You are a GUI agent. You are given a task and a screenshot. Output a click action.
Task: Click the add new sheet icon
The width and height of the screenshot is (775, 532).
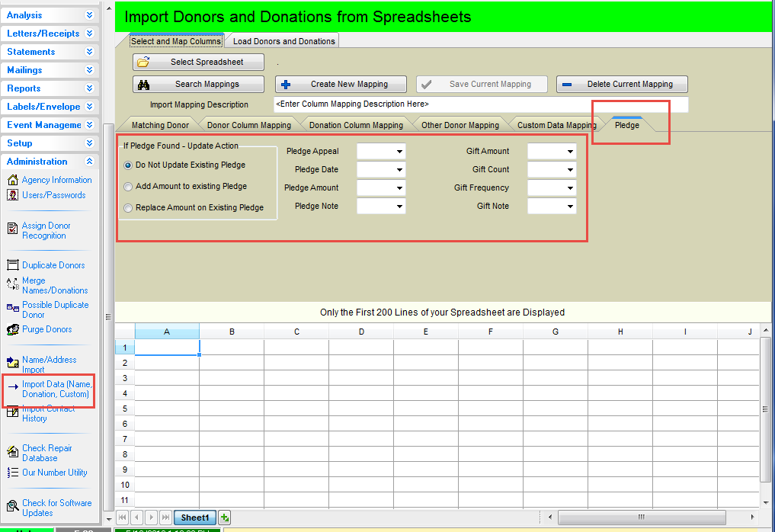pos(225,518)
